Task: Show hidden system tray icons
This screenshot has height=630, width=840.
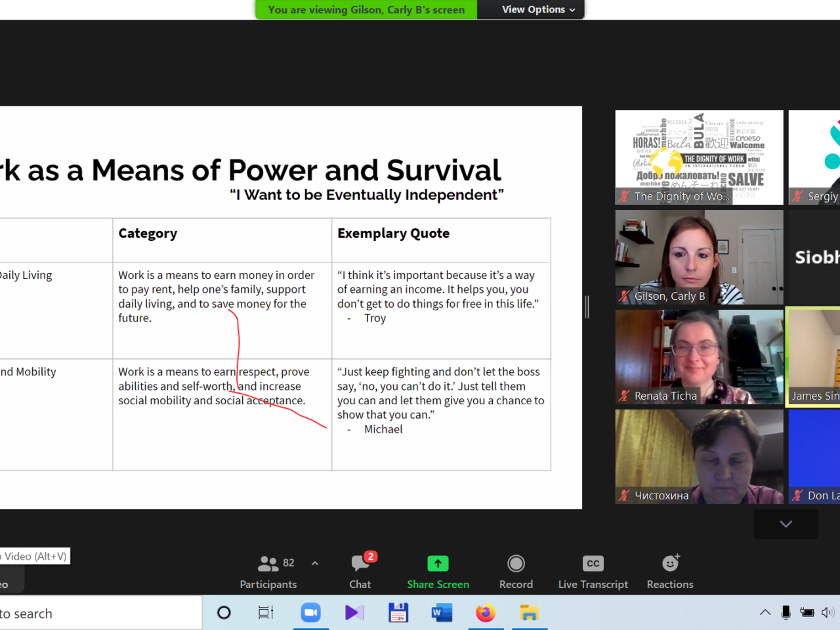Action: [x=765, y=612]
